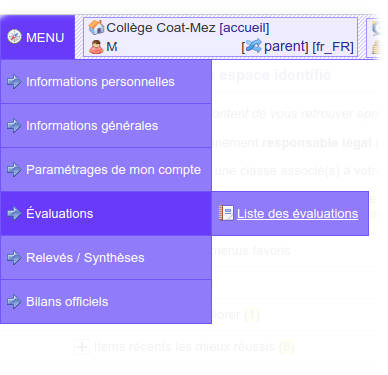Select the Évaluations menu entry
Image resolution: width=388 pixels, height=375 pixels.
click(106, 214)
